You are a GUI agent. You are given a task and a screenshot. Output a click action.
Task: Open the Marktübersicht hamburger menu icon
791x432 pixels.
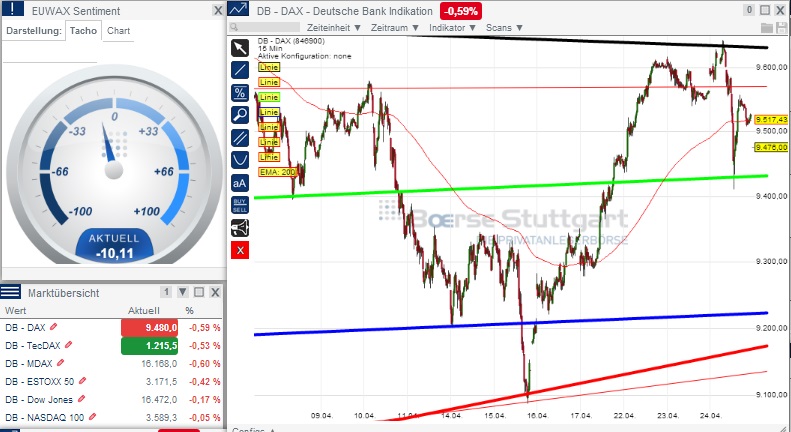point(11,292)
